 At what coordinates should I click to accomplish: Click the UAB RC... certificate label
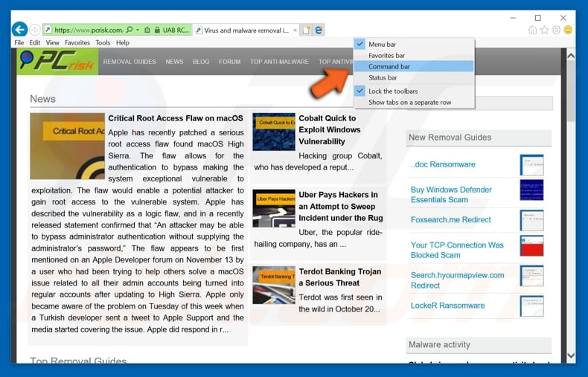coord(176,30)
